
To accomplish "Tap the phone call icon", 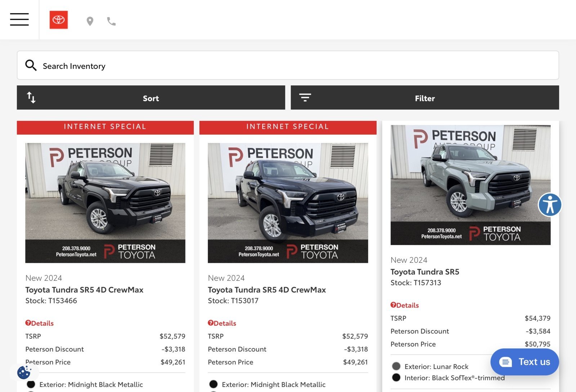I will click(111, 22).
